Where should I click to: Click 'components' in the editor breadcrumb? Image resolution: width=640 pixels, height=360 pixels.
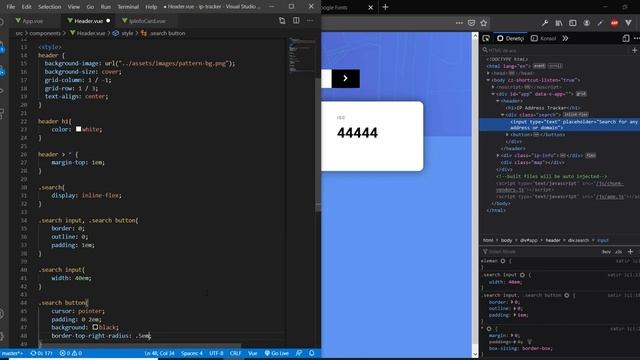click(x=45, y=33)
